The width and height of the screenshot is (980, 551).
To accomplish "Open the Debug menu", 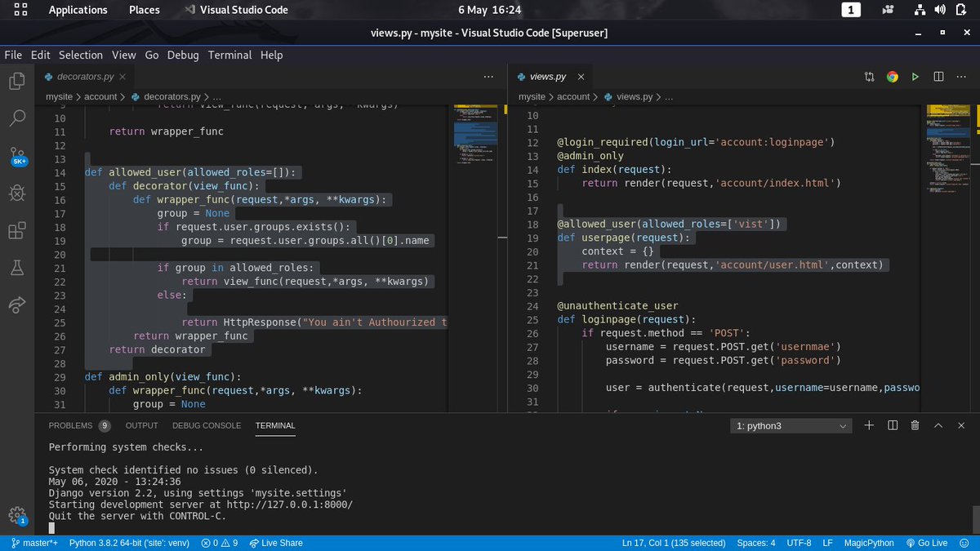I will (x=183, y=55).
